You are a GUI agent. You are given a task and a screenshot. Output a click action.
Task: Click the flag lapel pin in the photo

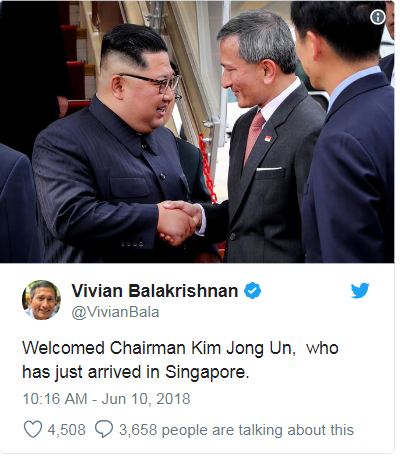pyautogui.click(x=268, y=139)
